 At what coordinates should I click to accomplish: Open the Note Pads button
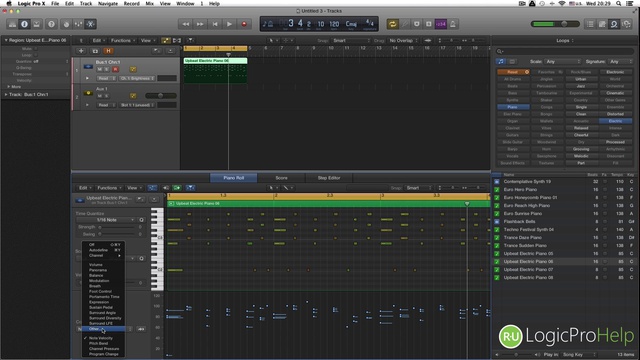click(x=602, y=24)
